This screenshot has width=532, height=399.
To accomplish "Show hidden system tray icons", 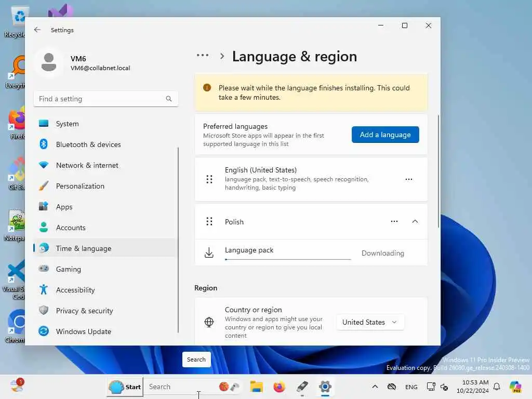I will (375, 387).
